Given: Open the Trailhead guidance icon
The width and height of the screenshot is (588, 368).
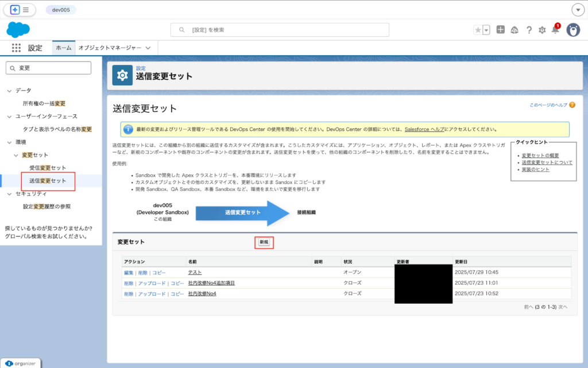Looking at the screenshot, I should coord(514,30).
